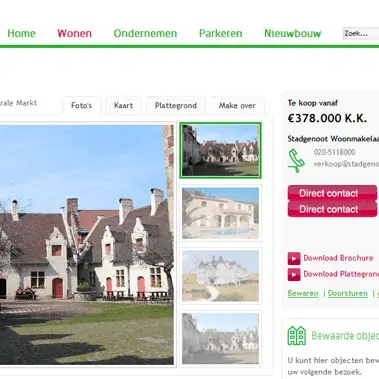Select the castle on hill thumbnail
Viewport: 379px width, 379px height.
(220, 276)
